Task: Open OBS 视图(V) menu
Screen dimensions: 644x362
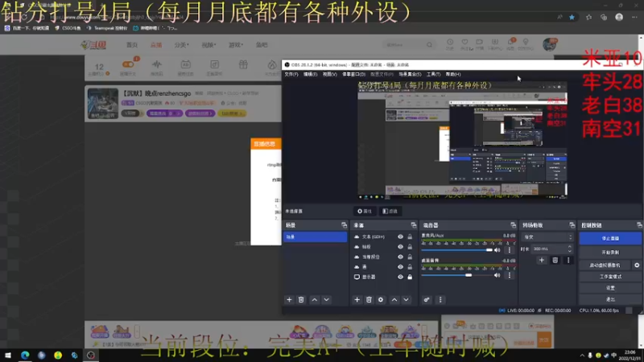Action: 329,74
